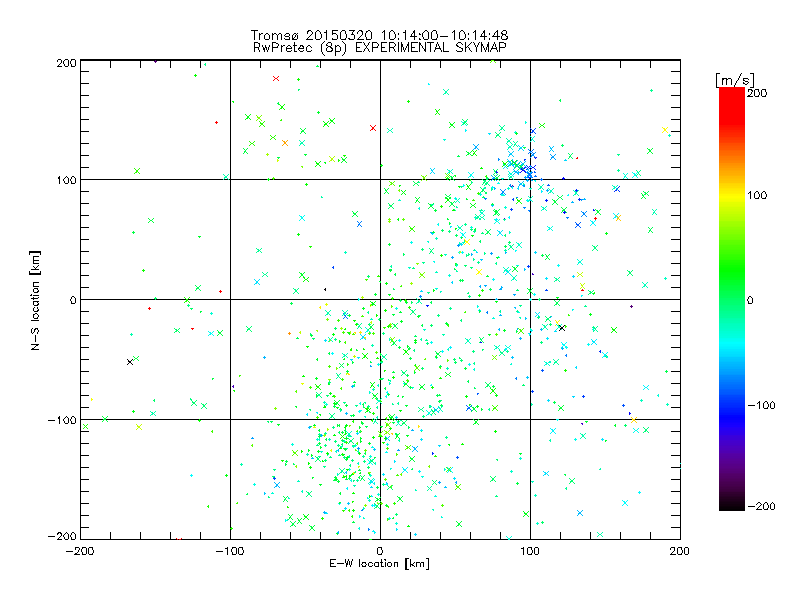This screenshot has width=800, height=600.
Task: Click the red X marker near the top center line
Action: click(x=373, y=128)
